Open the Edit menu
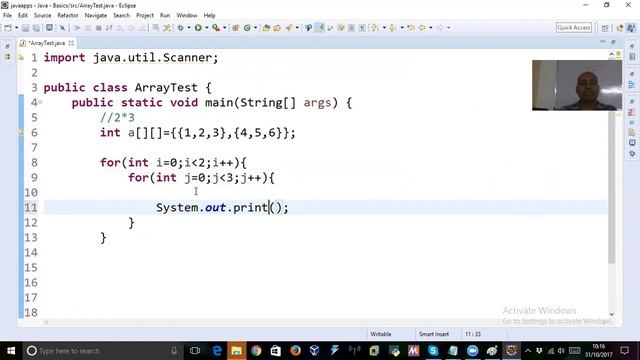 tap(23, 16)
